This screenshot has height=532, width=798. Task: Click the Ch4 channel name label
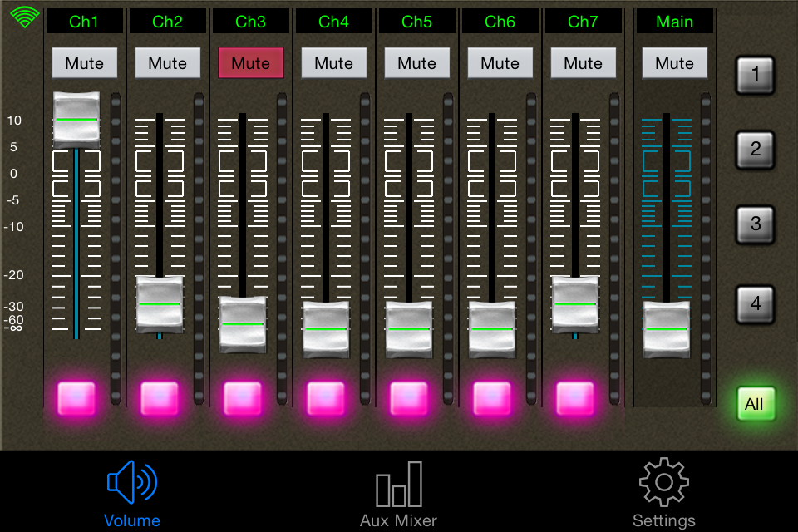(334, 22)
